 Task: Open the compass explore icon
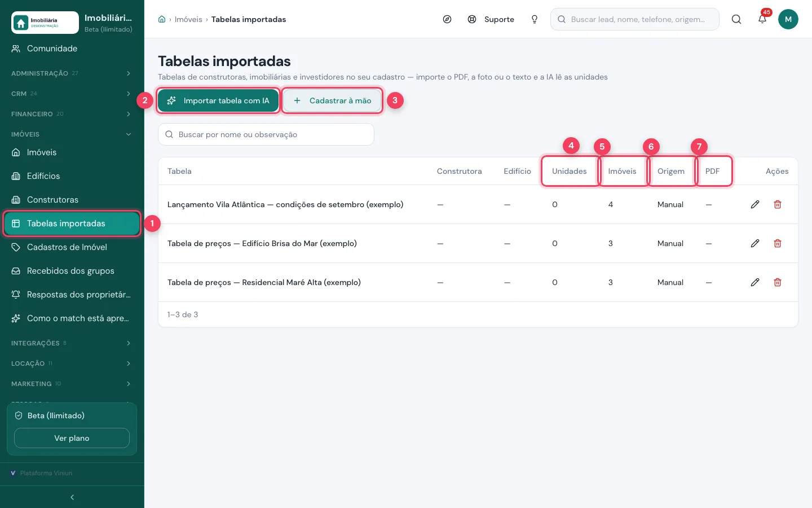click(447, 19)
